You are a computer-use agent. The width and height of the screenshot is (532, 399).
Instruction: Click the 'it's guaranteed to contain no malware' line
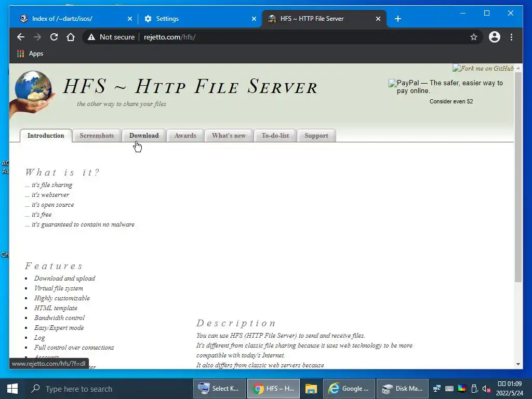click(79, 224)
